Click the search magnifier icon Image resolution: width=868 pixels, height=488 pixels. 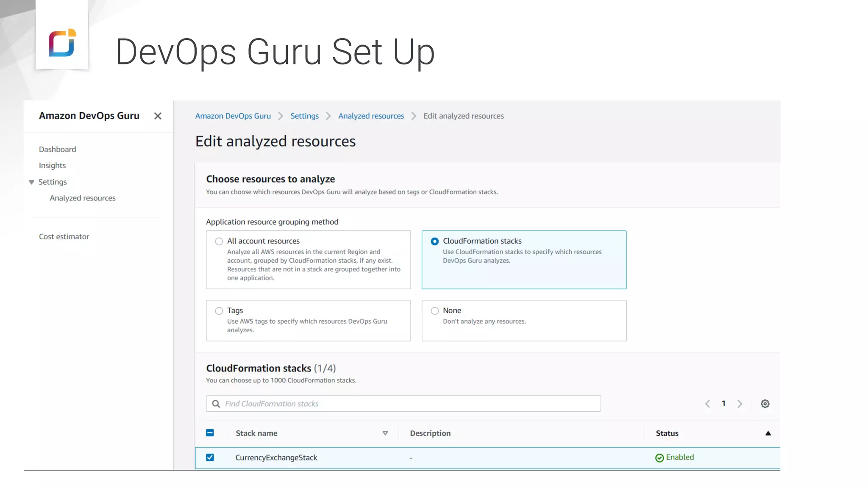click(216, 404)
